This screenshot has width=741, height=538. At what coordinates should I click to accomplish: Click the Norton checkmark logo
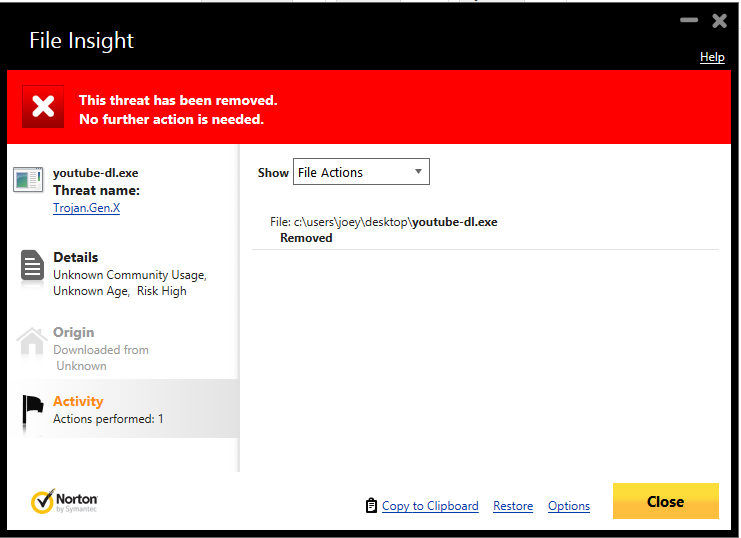coord(43,501)
